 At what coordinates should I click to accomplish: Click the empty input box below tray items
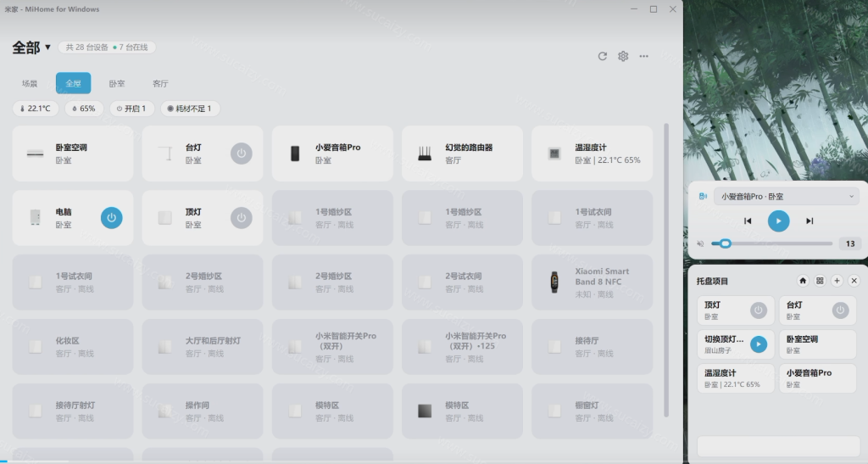tap(778, 446)
